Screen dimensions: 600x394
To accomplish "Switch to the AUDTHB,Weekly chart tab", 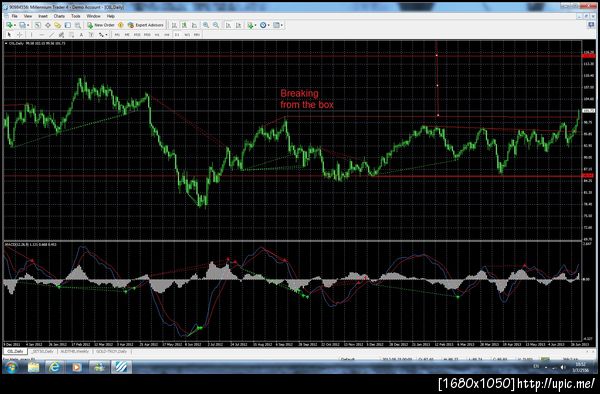I will pos(75,351).
